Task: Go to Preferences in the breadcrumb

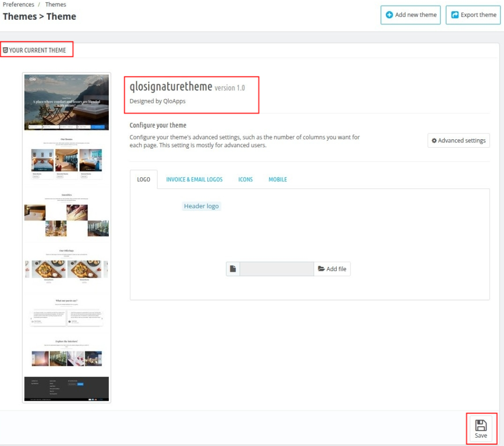Action: click(18, 4)
